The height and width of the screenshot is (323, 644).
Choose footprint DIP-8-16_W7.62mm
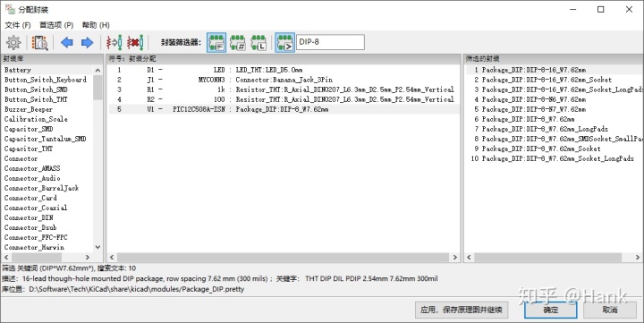tap(554, 70)
